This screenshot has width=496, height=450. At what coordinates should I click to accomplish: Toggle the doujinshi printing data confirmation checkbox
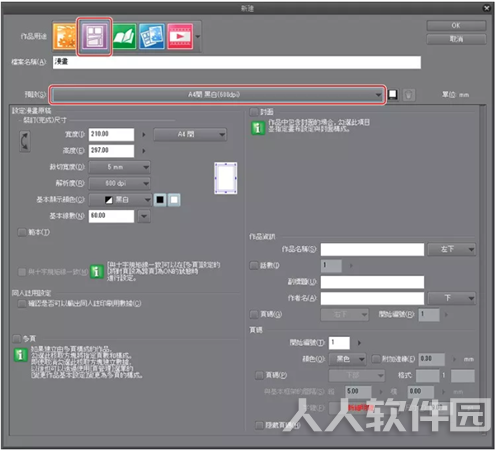[x=22, y=304]
